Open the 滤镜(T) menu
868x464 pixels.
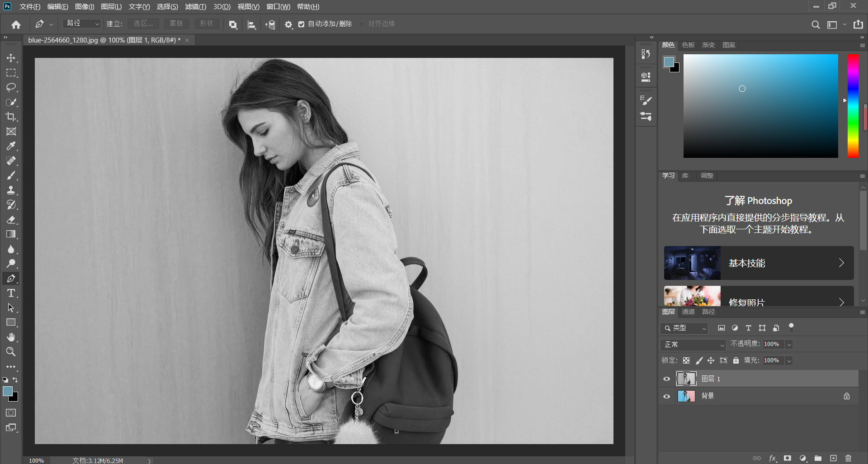point(195,7)
